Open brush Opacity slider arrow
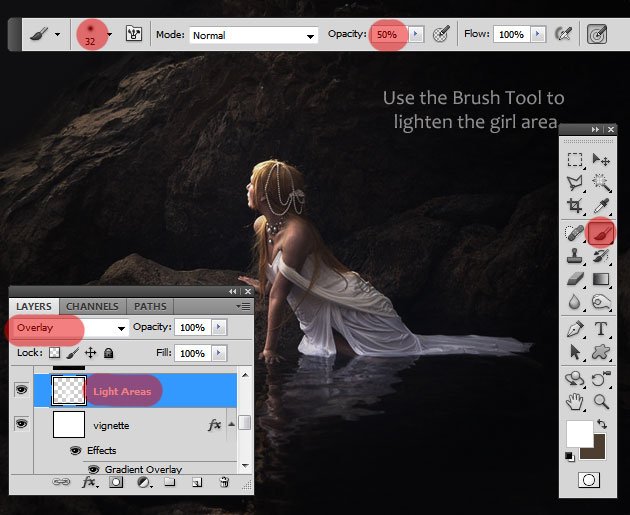 click(x=416, y=34)
